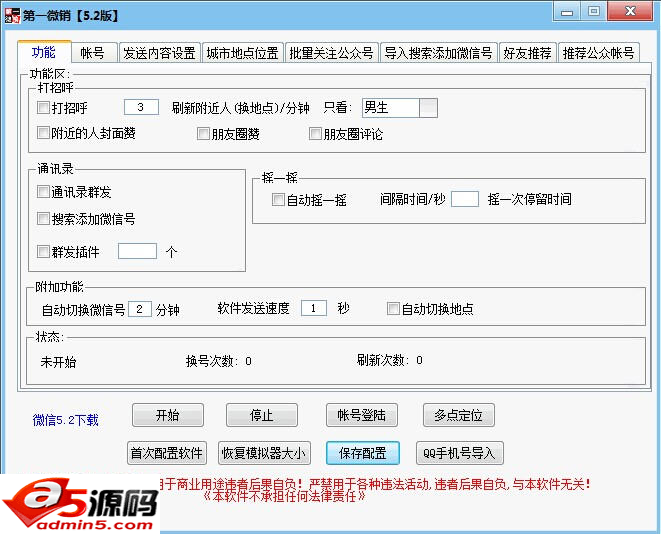Switch to the 功能 tab

[44, 52]
